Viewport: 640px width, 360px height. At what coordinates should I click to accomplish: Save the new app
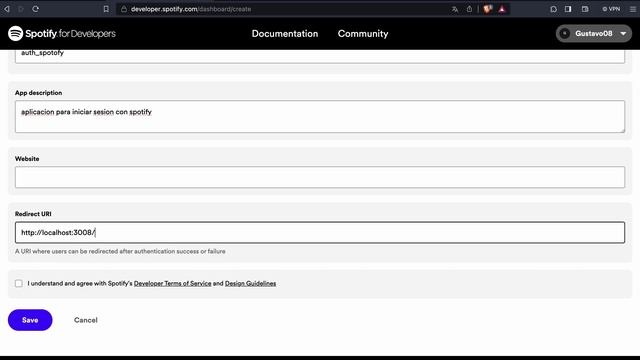(30, 320)
